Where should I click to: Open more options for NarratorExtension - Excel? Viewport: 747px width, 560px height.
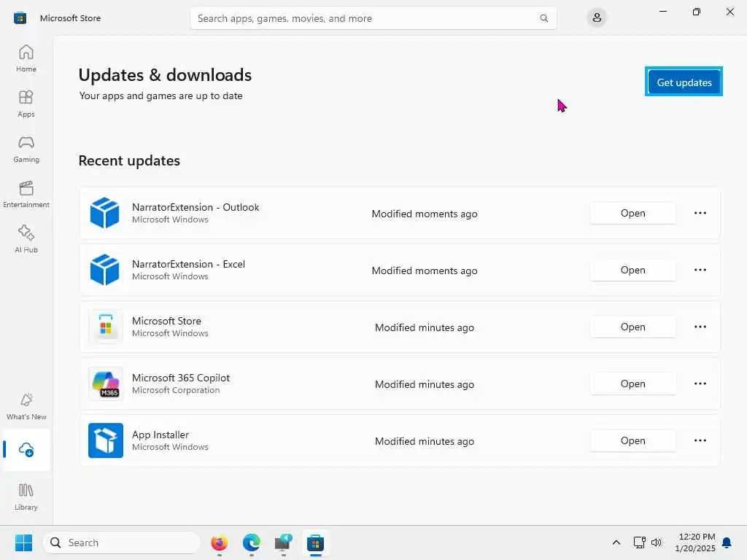(x=700, y=270)
